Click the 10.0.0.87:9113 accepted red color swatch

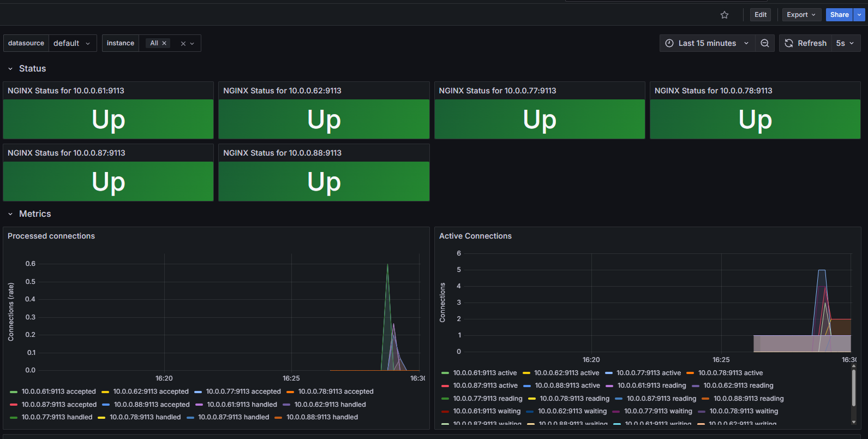point(14,405)
